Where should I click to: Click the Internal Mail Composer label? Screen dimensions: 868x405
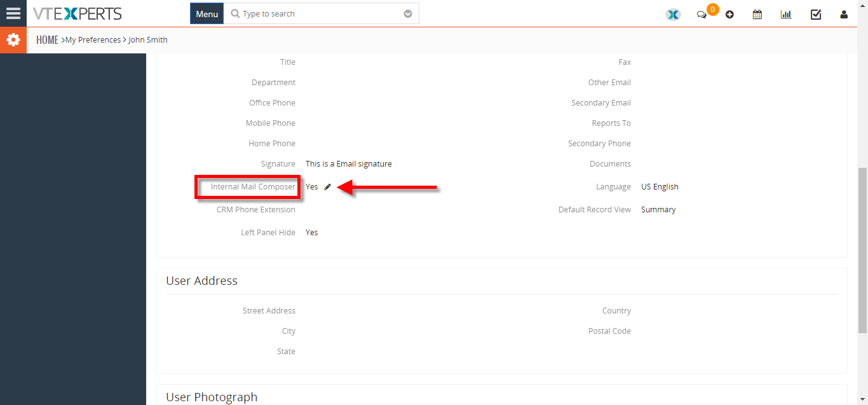[253, 187]
